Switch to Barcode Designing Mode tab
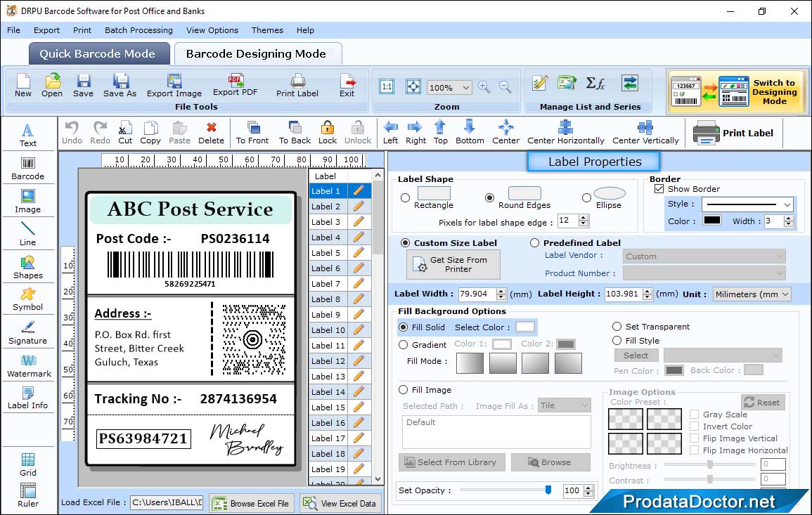812x515 pixels. [x=257, y=54]
